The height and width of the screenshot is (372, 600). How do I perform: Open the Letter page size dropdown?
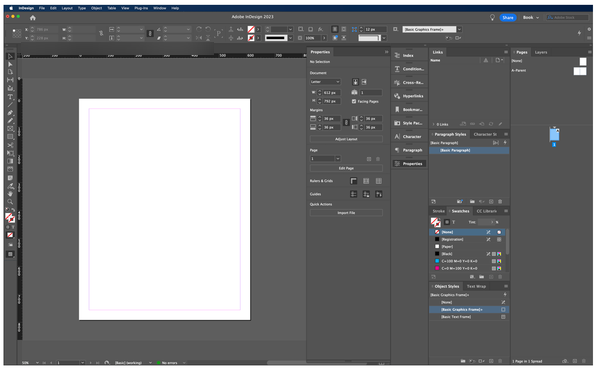tap(325, 82)
